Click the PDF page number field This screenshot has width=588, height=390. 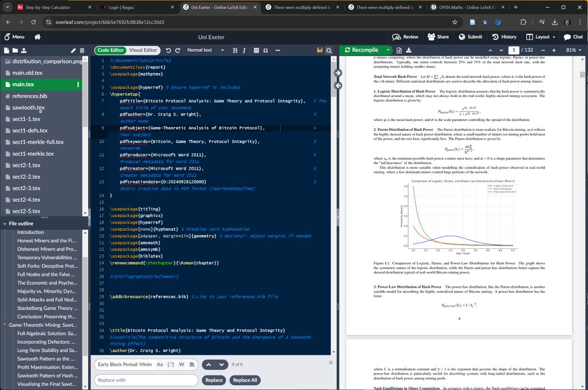[x=514, y=50]
